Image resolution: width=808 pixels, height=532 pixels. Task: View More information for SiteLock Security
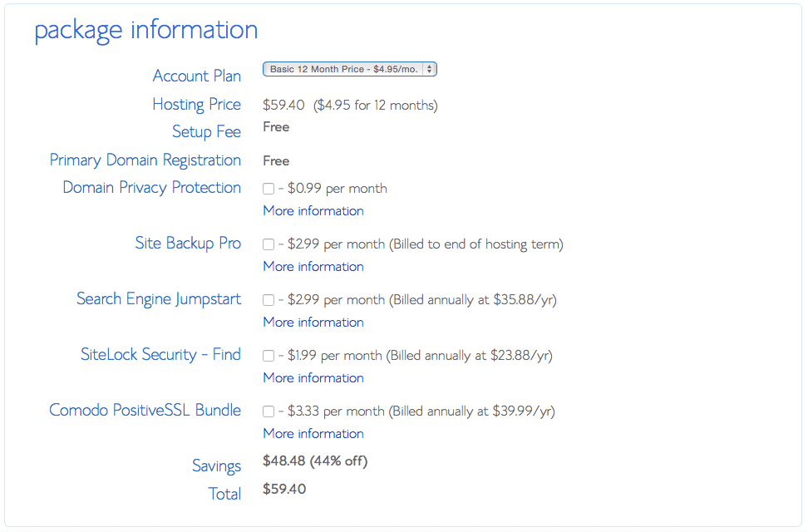[313, 377]
